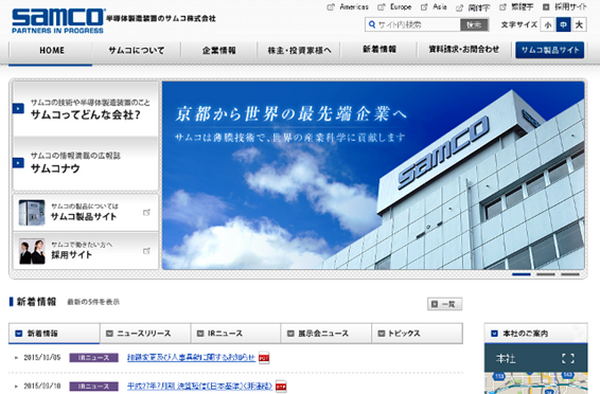Screen dimensions: 600x394
Task: Click arrow icon beside サムコナウ
Action: point(18,163)
